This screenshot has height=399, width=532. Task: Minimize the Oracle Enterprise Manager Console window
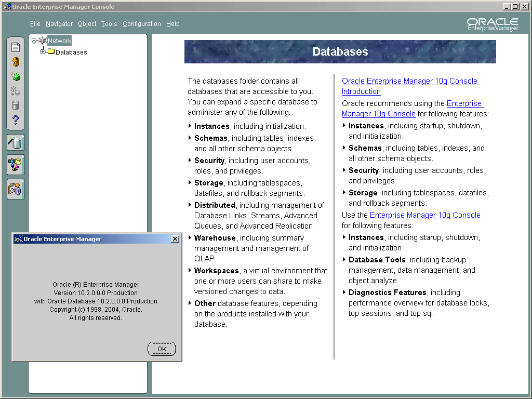tap(506, 6)
